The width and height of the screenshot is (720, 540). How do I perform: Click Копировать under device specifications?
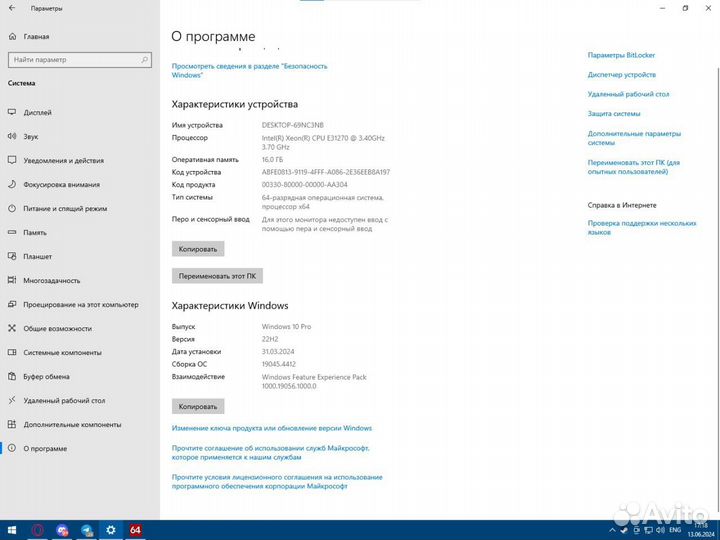[x=198, y=249]
